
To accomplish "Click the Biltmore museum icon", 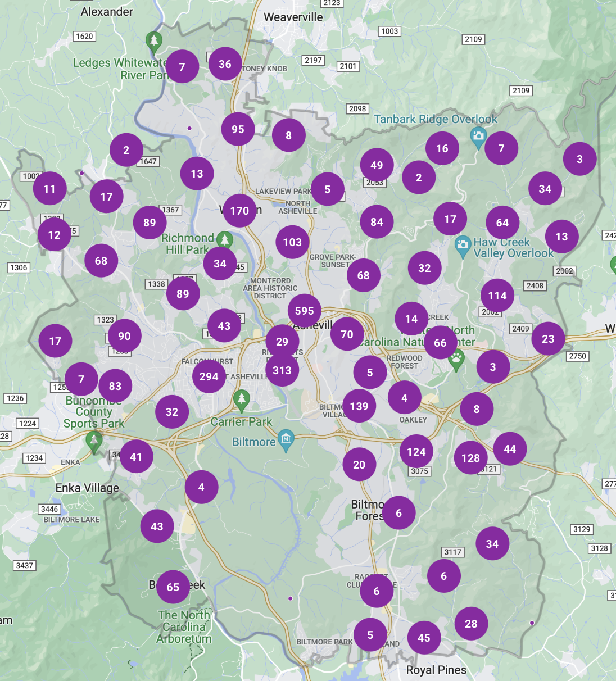I will coord(286,439).
